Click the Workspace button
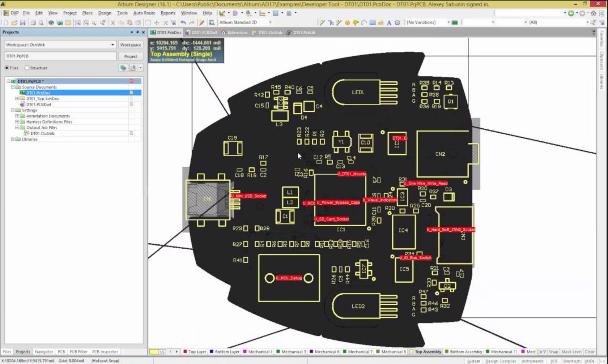This screenshot has height=364, width=608. [x=131, y=45]
